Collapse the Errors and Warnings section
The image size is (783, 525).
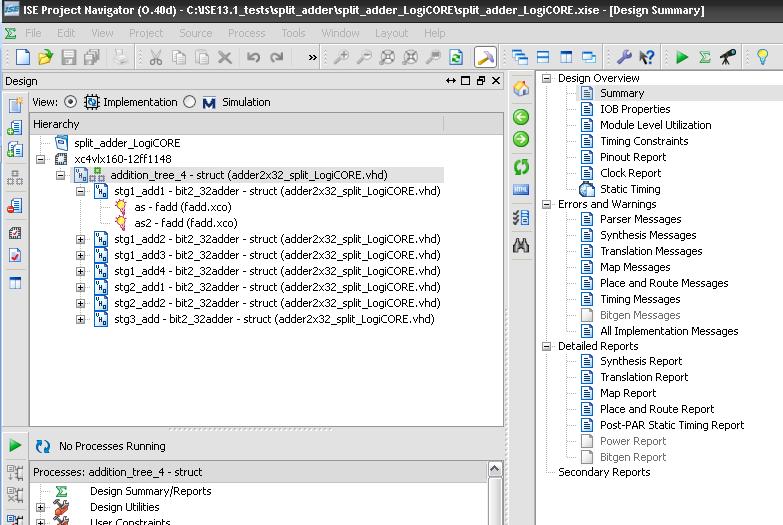(547, 204)
